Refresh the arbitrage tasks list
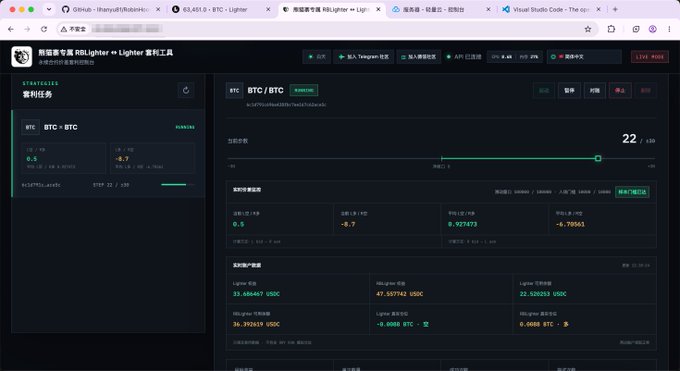This screenshot has height=371, width=680. click(x=186, y=90)
